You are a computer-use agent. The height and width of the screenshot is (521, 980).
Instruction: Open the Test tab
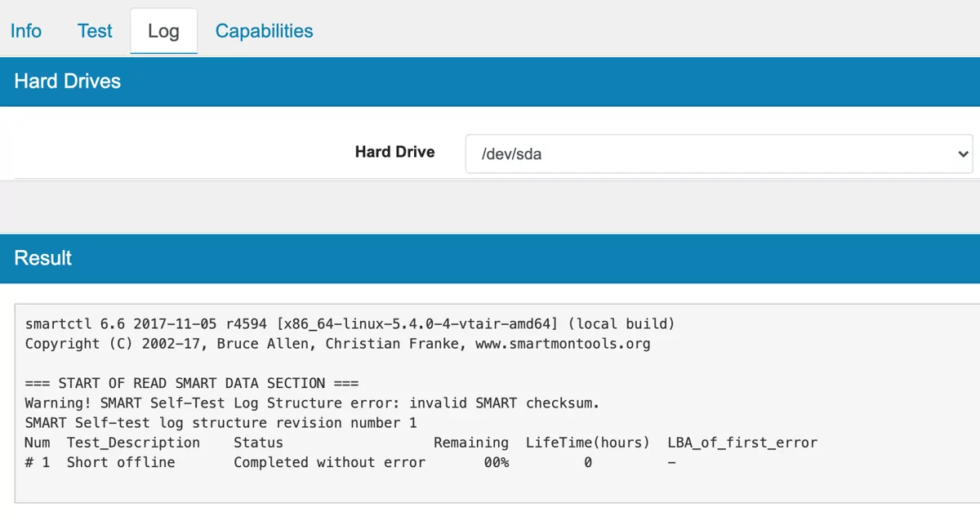pyautogui.click(x=95, y=31)
